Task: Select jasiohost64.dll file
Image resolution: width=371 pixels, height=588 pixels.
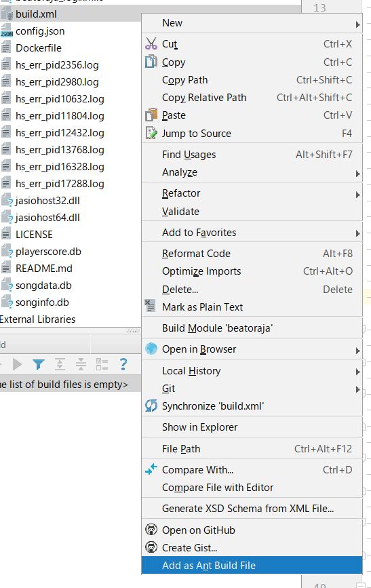Action: pyautogui.click(x=47, y=218)
